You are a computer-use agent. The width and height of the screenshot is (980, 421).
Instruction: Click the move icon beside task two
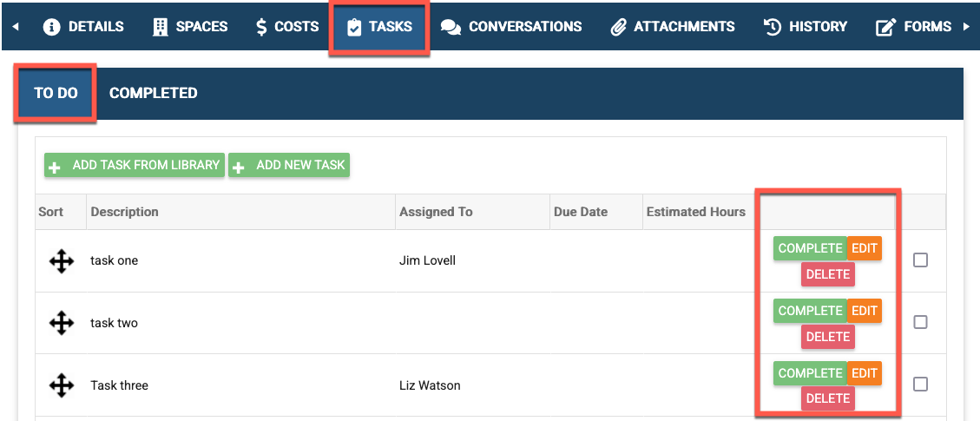click(x=61, y=323)
